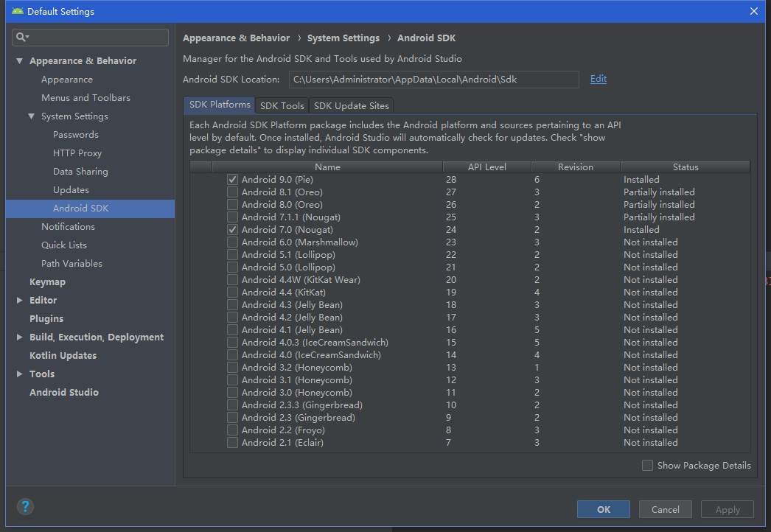
Task: Select Menus and Toolbars item
Action: click(86, 98)
